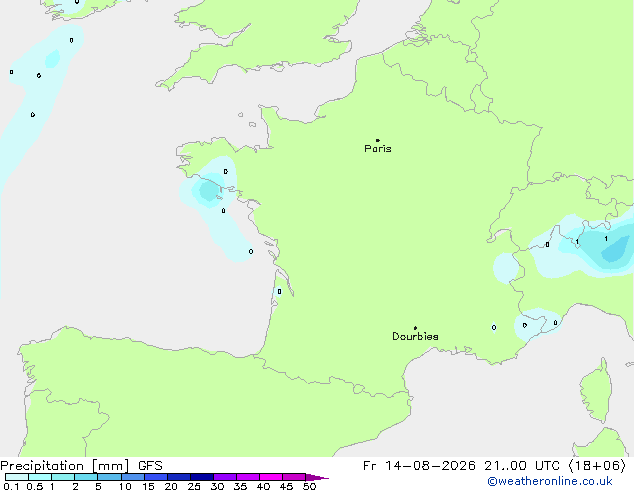
Task: Click the above-50 legend arrow tip
Action: 317,477
